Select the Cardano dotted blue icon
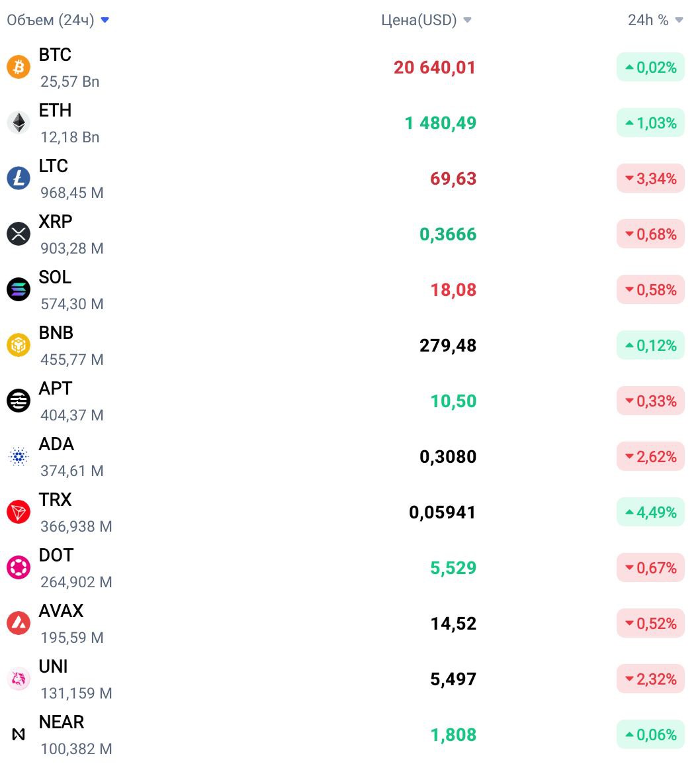700x770 pixels. pos(19,456)
